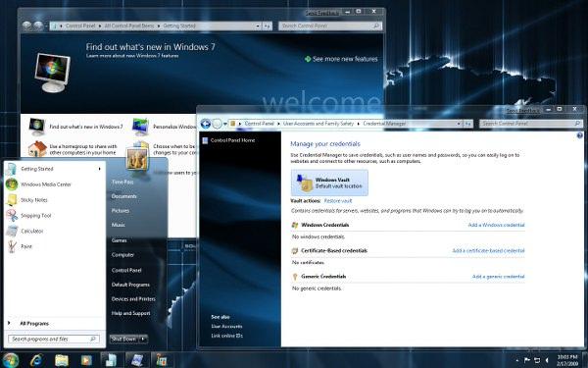
Task: Open the Shut Down options arrow
Action: (x=143, y=339)
